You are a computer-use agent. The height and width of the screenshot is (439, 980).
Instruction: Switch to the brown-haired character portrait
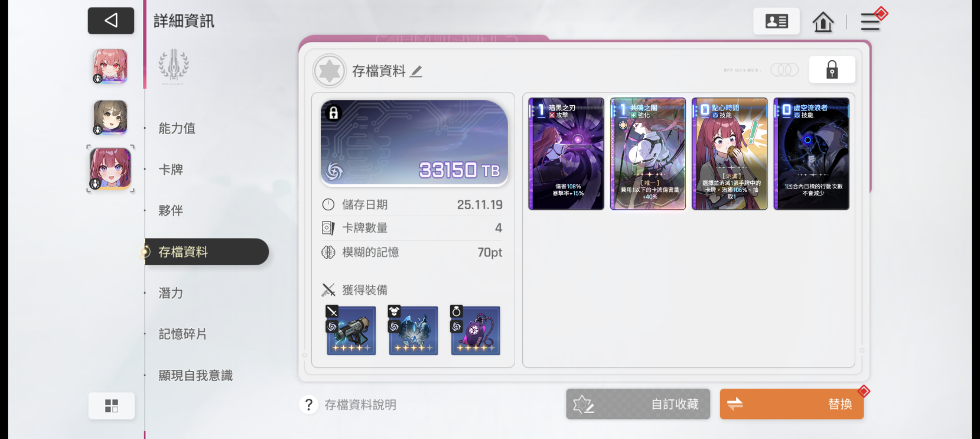(110, 117)
